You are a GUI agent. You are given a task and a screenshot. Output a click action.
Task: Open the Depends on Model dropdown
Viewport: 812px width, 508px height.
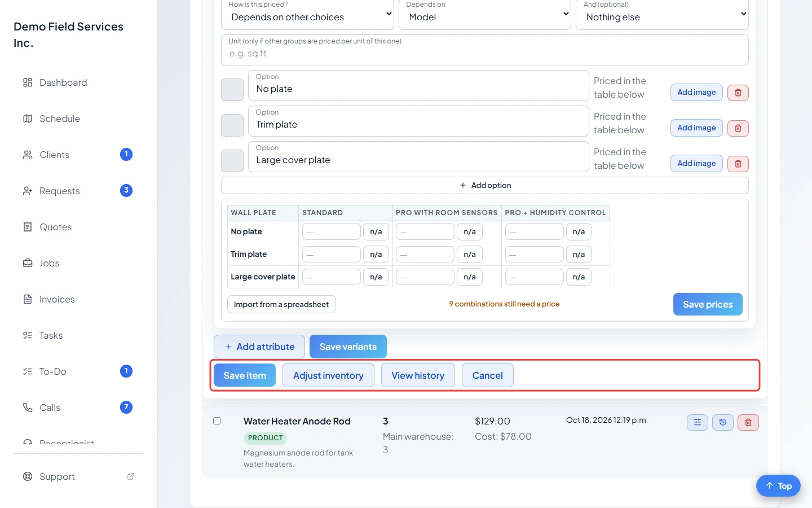[485, 14]
